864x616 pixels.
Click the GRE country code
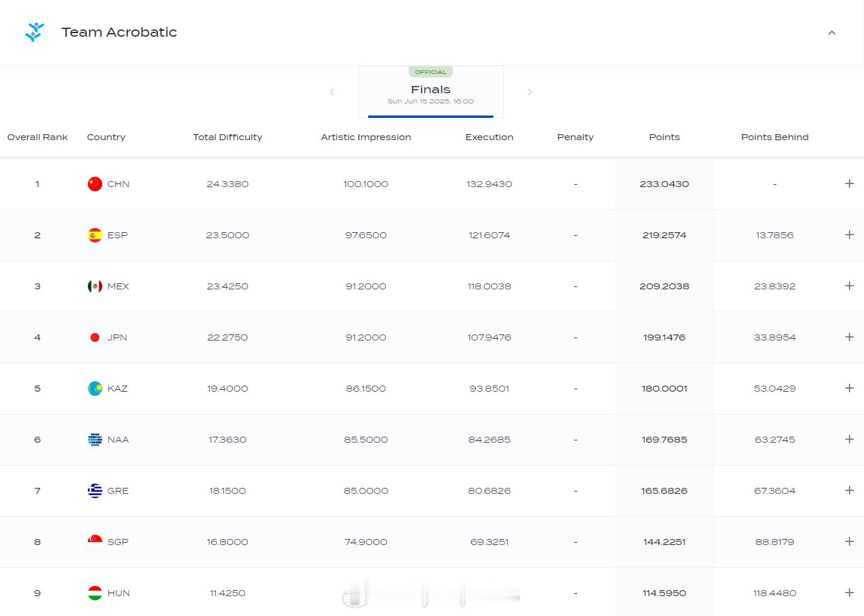(x=118, y=491)
